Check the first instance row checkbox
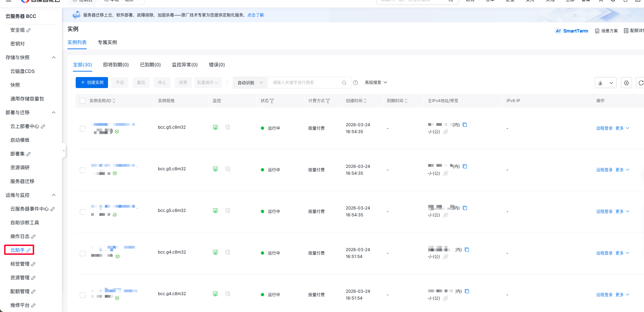The width and height of the screenshot is (644, 312). (x=83, y=129)
